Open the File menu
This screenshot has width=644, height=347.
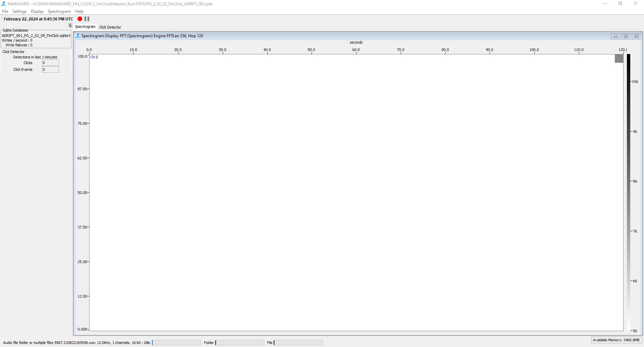[x=5, y=11]
